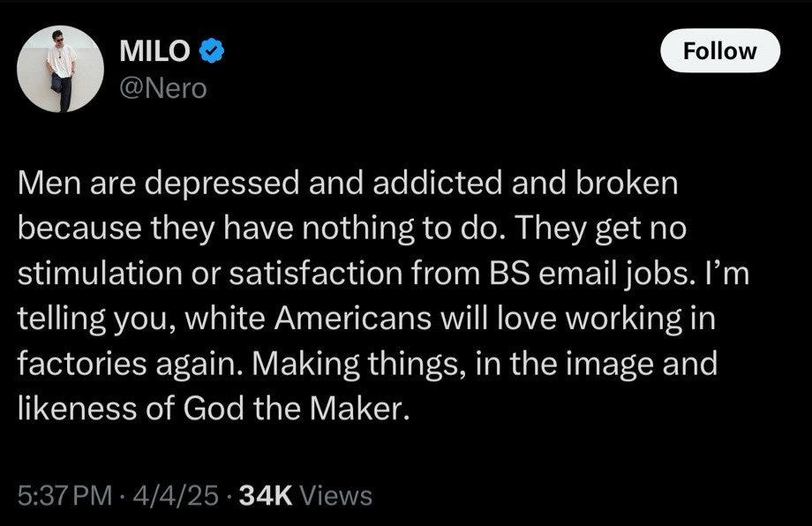The image size is (812, 526).
Task: Enable following MILO via the Follow control
Action: [x=719, y=50]
